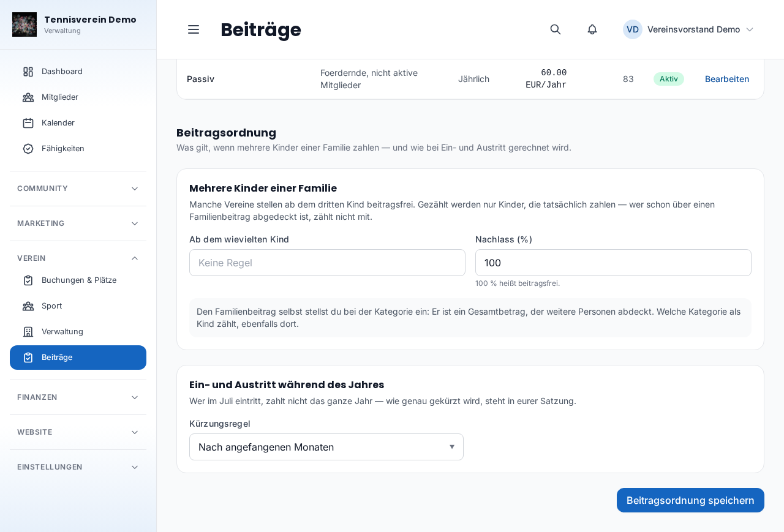784x532 pixels.
Task: Click the Sport group icon
Action: point(28,306)
